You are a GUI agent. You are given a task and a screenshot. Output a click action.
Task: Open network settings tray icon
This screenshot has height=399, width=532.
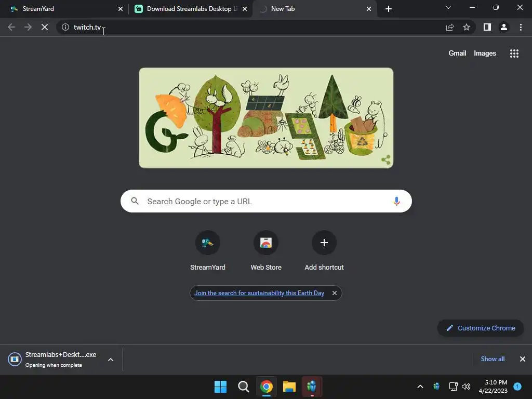(x=453, y=387)
